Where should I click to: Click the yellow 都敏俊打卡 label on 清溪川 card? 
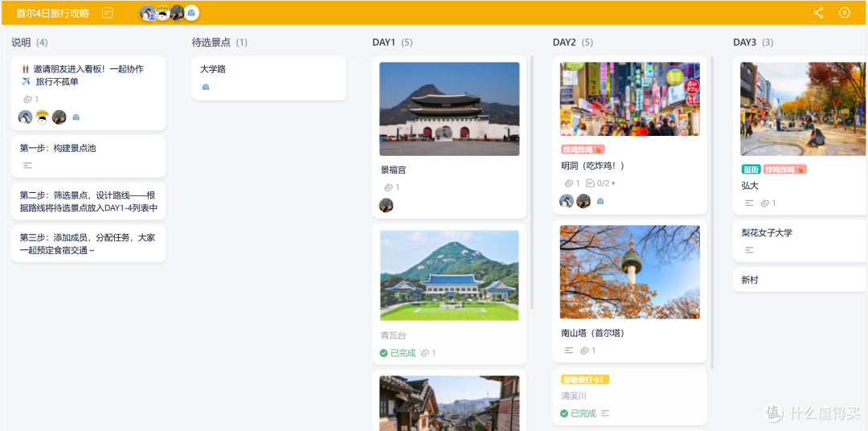tap(584, 380)
